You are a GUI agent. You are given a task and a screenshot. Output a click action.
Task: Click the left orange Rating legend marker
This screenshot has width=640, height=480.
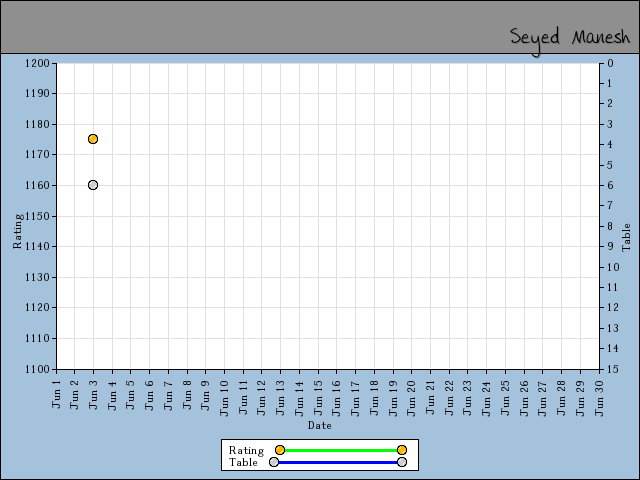tap(280, 450)
